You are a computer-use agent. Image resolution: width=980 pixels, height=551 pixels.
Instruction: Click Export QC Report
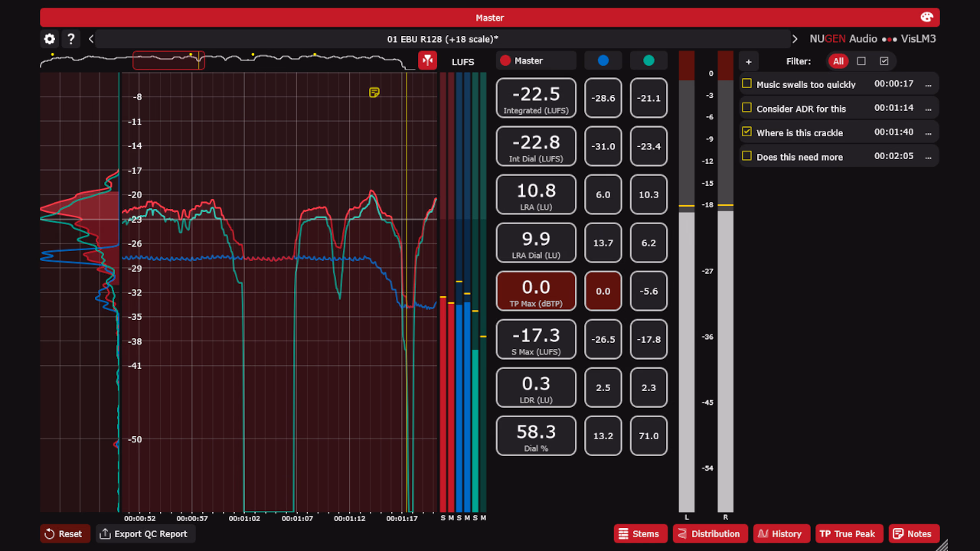[x=145, y=534]
